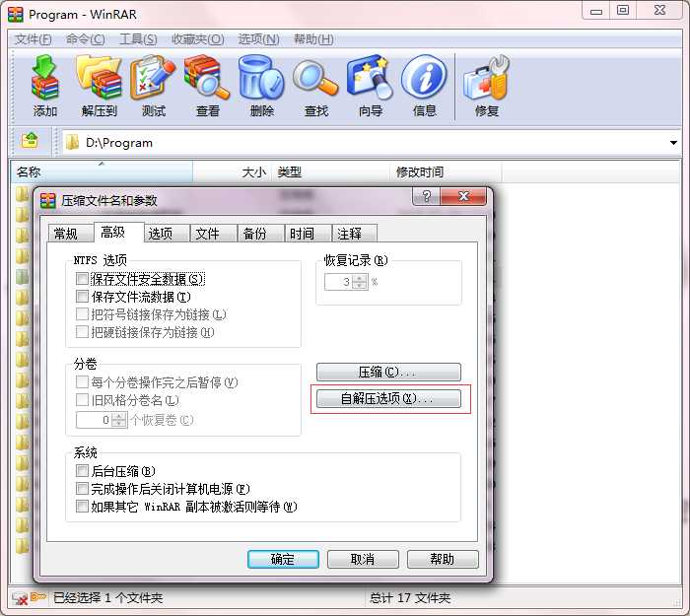Sort by the 修改时间 column header

click(x=446, y=171)
